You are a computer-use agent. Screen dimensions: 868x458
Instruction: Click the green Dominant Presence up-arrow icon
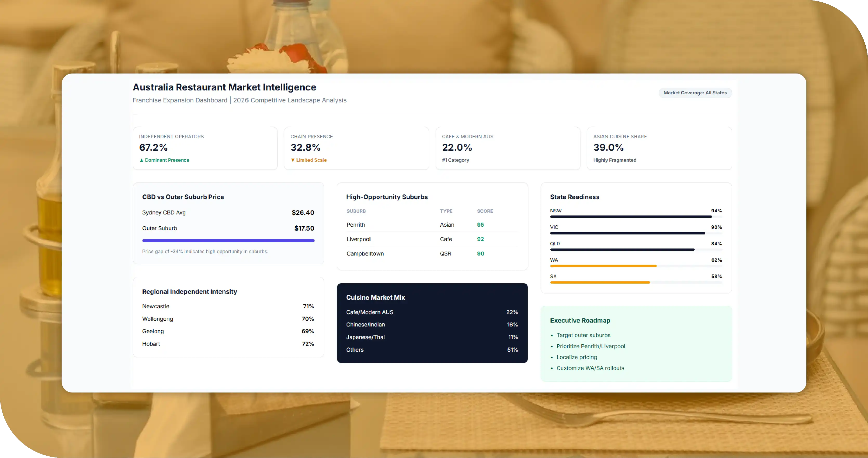(x=141, y=160)
